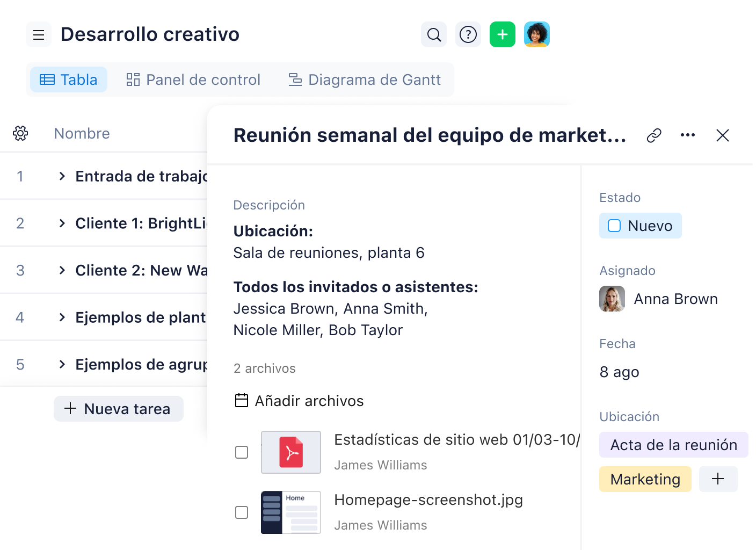Viewport: 756px width, 550px height.
Task: Open table settings gear icon
Action: point(20,133)
